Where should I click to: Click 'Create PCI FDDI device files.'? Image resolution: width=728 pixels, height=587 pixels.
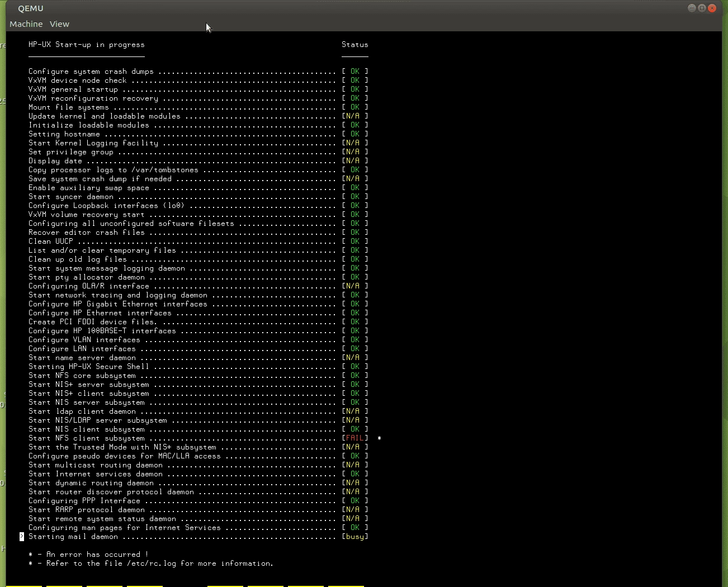click(93, 322)
